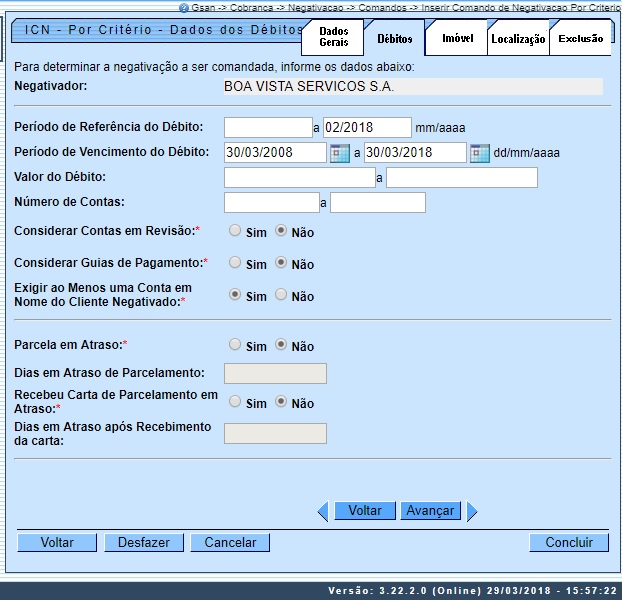
Task: Click the right arrow beside Avançar
Action: (472, 511)
